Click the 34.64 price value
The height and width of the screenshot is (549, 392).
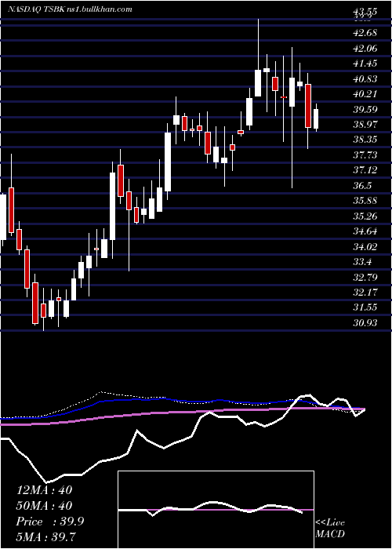[365, 231]
